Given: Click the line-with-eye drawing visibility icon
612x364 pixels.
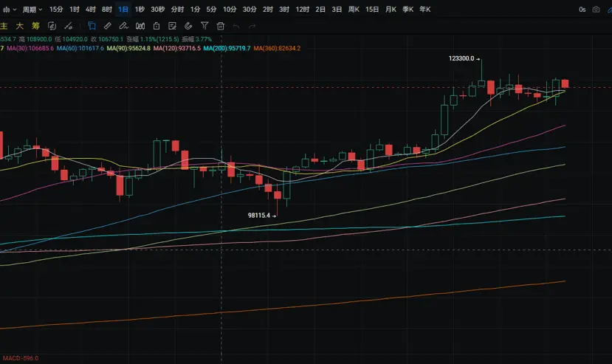Looking at the screenshot, I should tap(69, 26).
